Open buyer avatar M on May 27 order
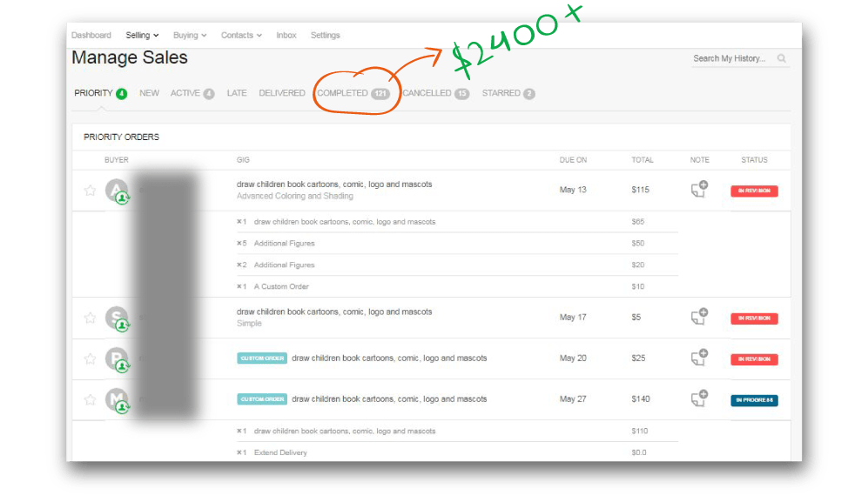 (117, 399)
